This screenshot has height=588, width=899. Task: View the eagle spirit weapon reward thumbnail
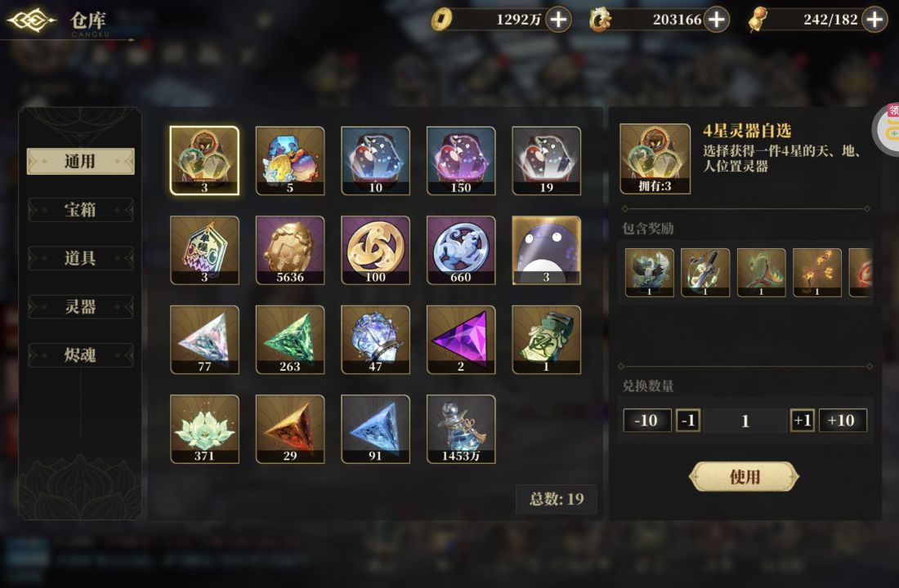pyautogui.click(x=649, y=272)
